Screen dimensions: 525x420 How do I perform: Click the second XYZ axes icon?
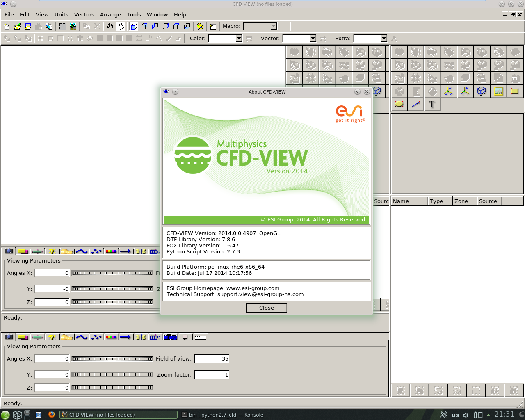coord(465,91)
